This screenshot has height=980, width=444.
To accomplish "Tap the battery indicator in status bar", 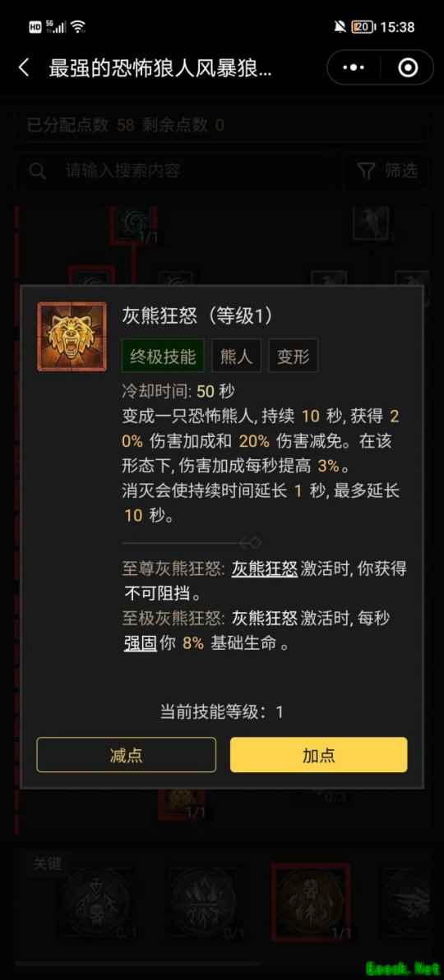I will point(363,27).
